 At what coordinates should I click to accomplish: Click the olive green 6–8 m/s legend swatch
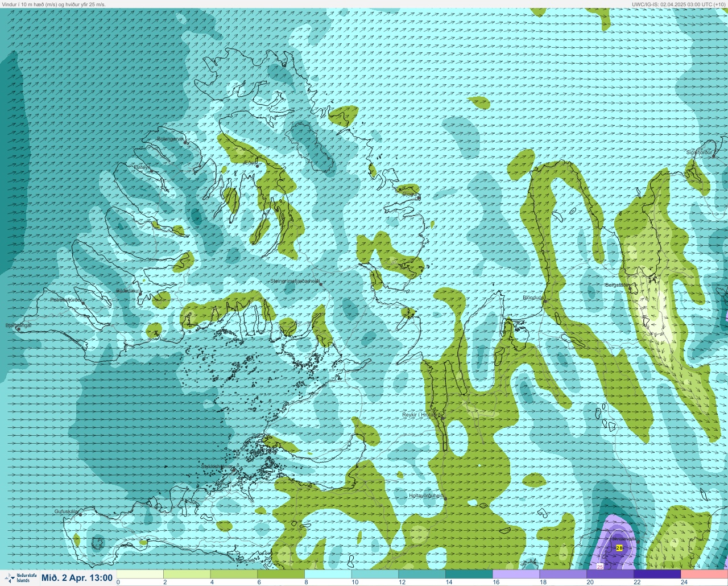pyautogui.click(x=281, y=574)
